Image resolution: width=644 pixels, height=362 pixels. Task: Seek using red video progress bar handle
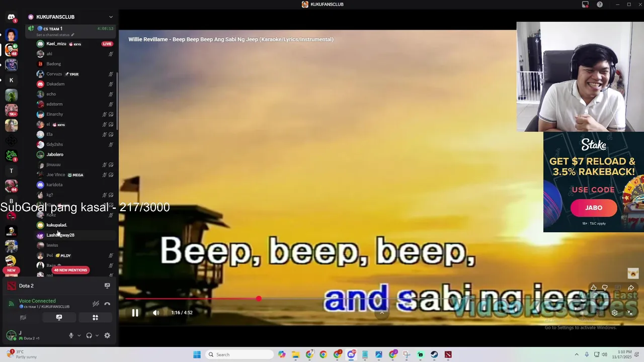[259, 299]
